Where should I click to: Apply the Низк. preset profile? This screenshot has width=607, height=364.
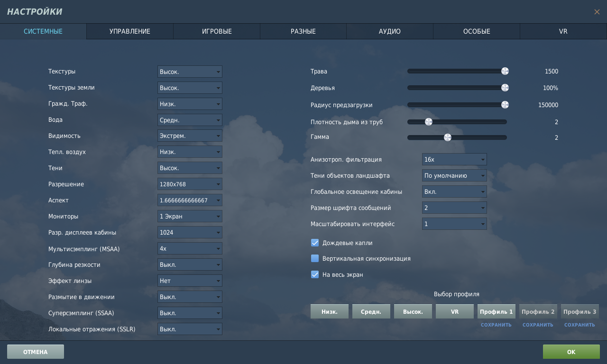tap(330, 311)
